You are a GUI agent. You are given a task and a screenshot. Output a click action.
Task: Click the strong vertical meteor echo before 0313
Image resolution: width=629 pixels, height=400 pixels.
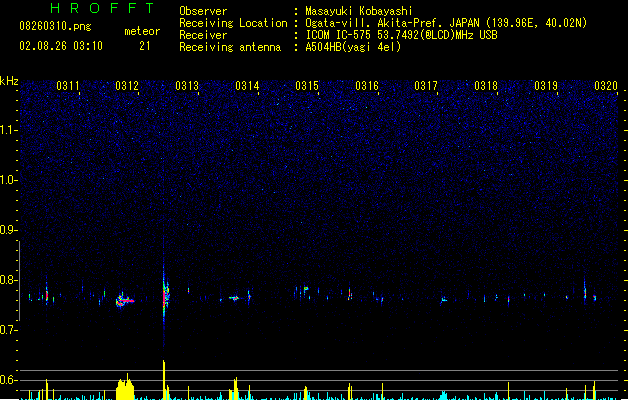tap(164, 296)
